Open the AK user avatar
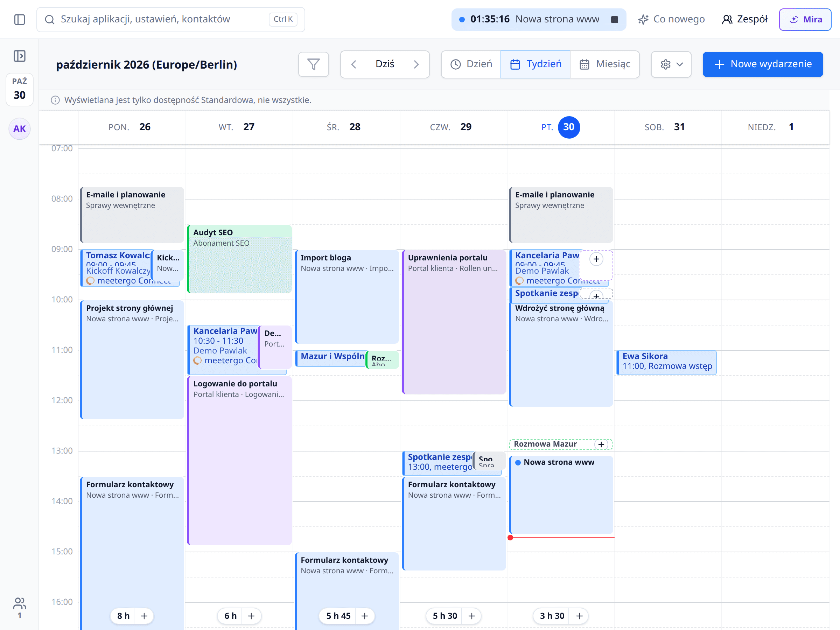This screenshot has width=840, height=630. click(x=19, y=129)
